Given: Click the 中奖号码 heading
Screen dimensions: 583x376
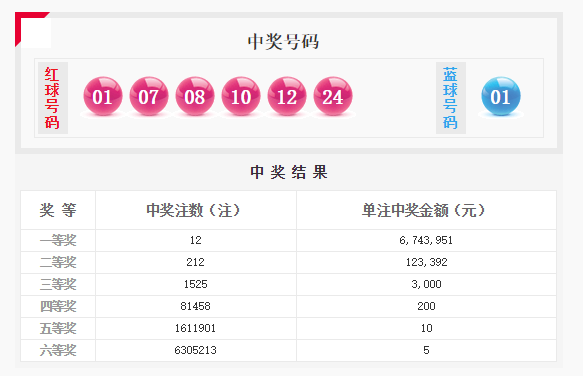Looking at the screenshot, I should coord(283,41).
